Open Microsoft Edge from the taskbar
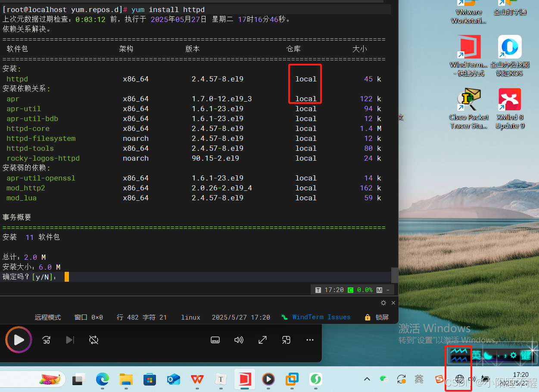The width and height of the screenshot is (539, 392). 103,379
